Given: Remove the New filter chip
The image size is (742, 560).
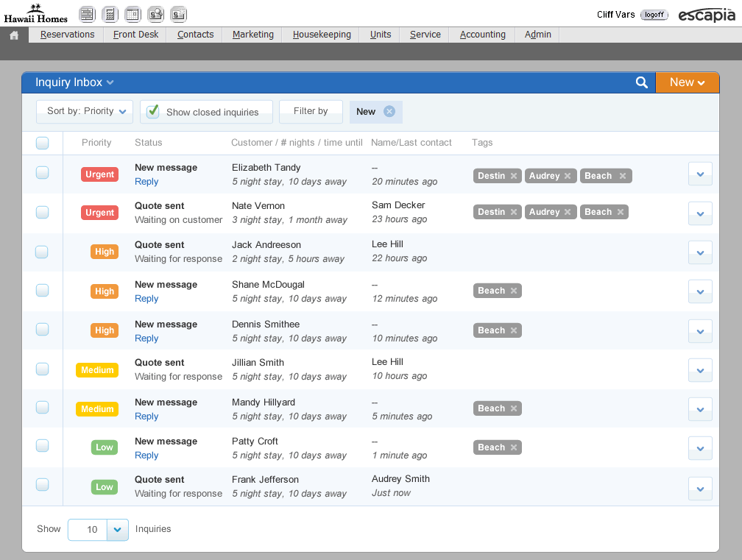Looking at the screenshot, I should click(x=389, y=112).
